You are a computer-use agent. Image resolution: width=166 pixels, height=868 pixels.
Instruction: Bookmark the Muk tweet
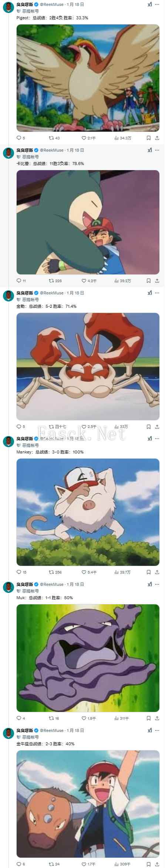149,718
